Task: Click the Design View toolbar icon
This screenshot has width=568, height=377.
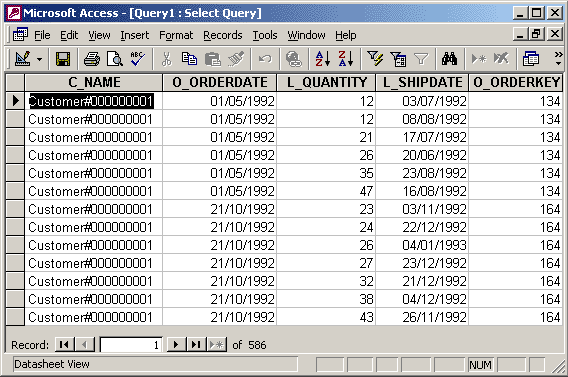Action: [x=22, y=59]
